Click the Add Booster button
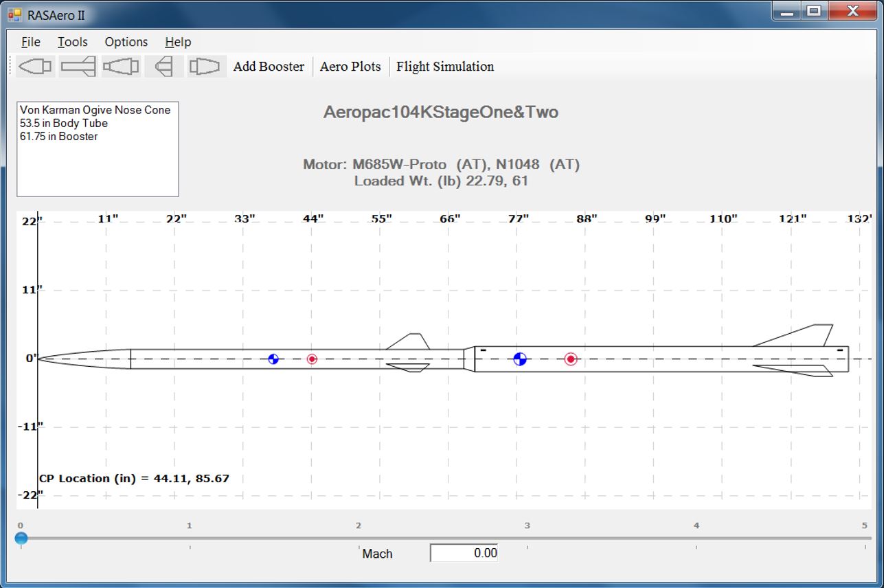The image size is (886, 588). pyautogui.click(x=269, y=67)
